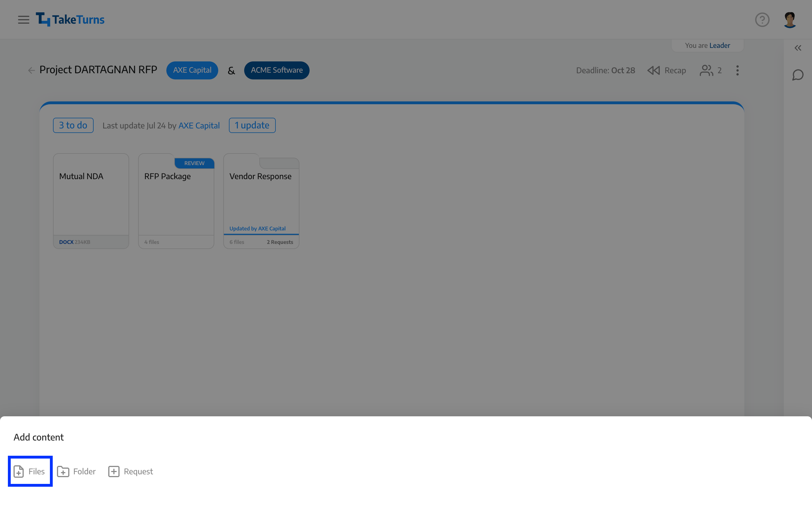Open the help question mark icon
This screenshot has width=812, height=507.
click(x=762, y=19)
